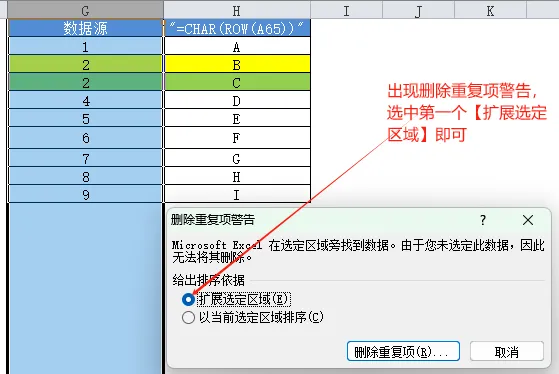Select the cell containing A
559x374 pixels.
pyautogui.click(x=237, y=46)
